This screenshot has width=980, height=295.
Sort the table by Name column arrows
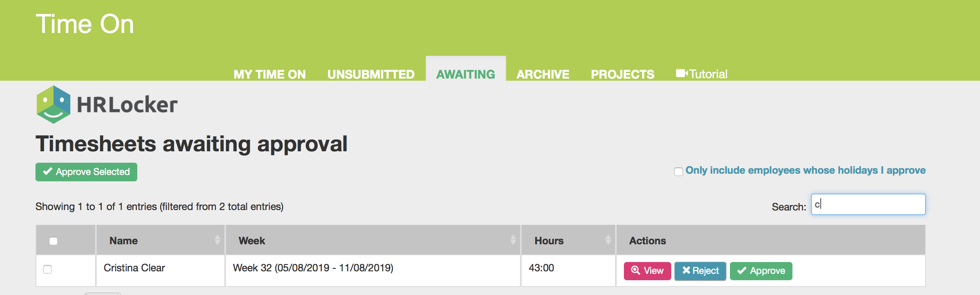[217, 240]
